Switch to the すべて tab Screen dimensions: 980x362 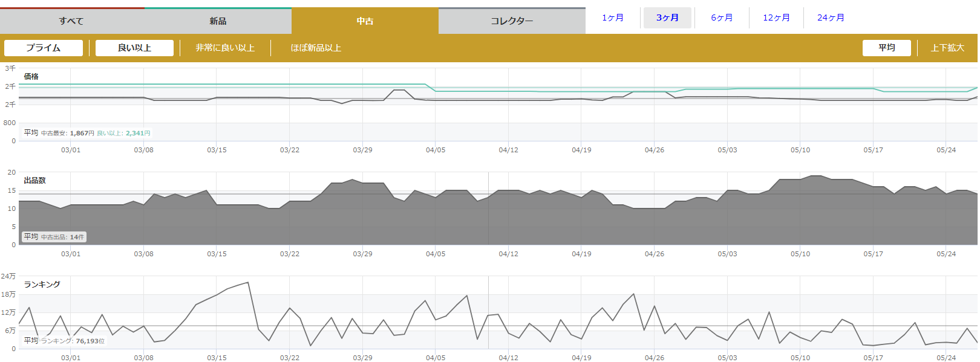click(x=71, y=21)
